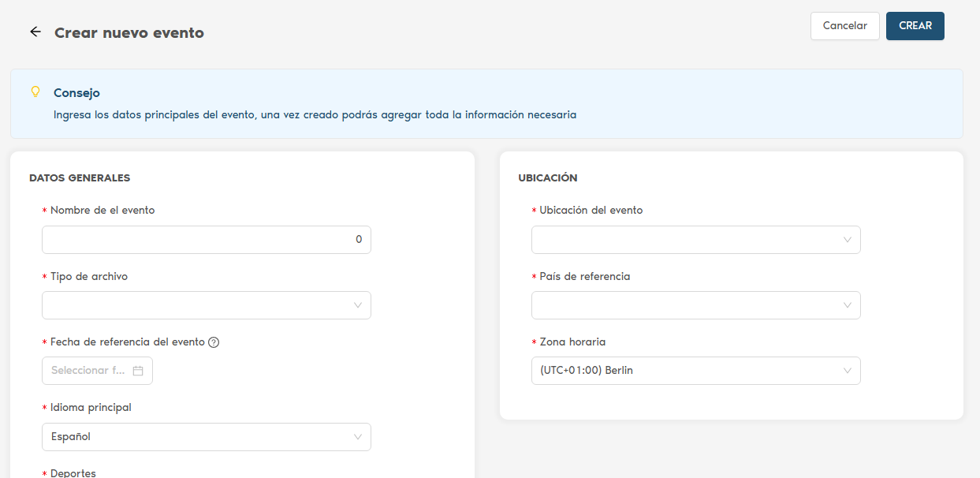Open the Ubicación del evento dropdown
The height and width of the screenshot is (478, 980).
tap(695, 240)
